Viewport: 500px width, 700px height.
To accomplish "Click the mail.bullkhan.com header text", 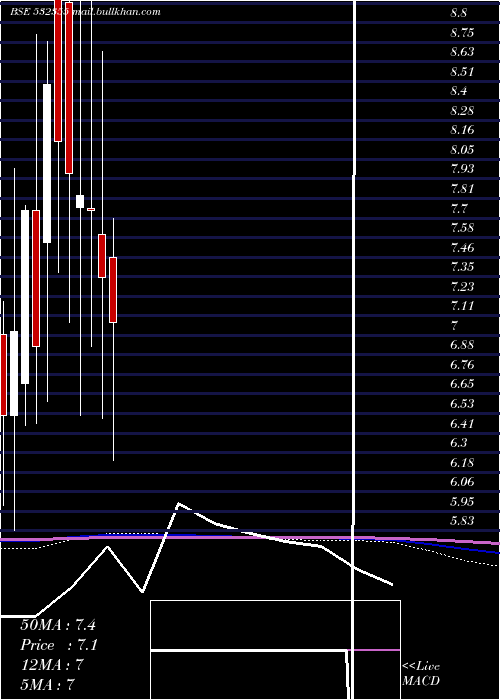I will (116, 12).
